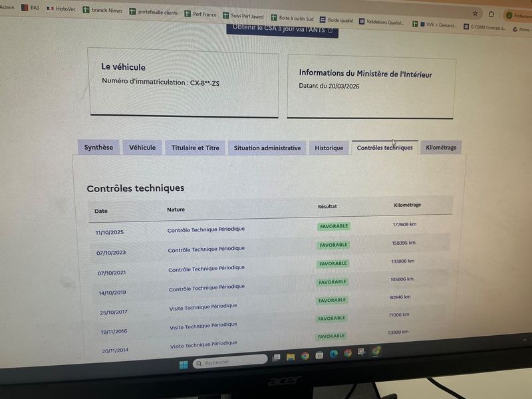The width and height of the screenshot is (532, 399).
Task: Open the branch Nimes bookmark
Action: click(x=102, y=10)
